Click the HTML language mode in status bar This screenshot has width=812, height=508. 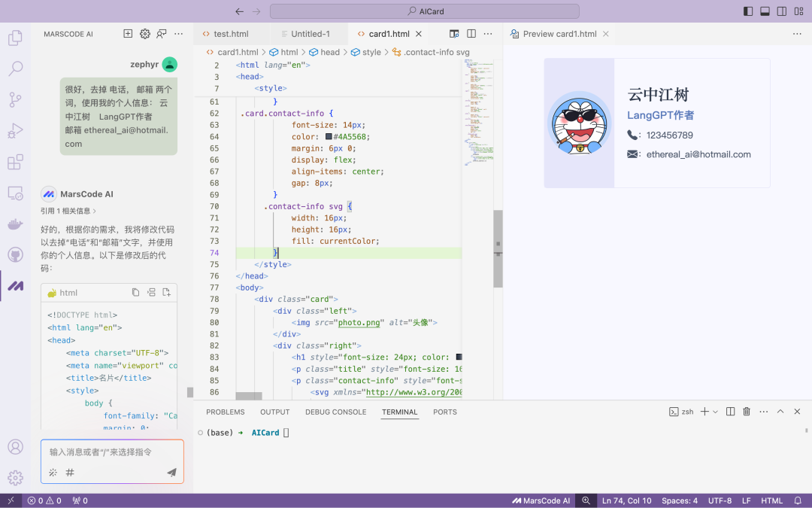point(771,500)
